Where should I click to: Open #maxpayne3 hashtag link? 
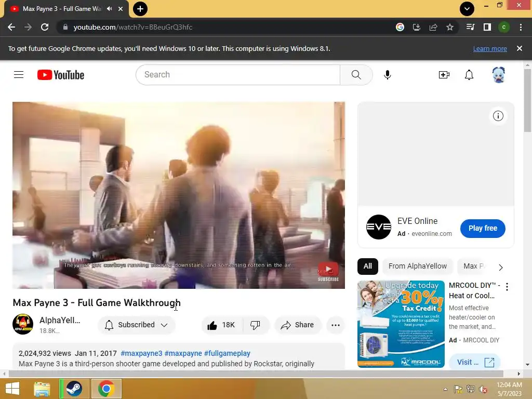click(x=141, y=353)
